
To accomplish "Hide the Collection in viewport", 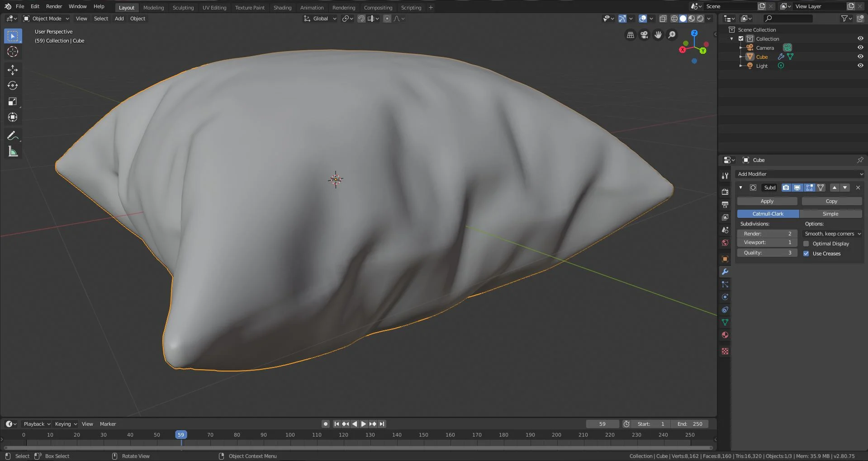I will pyautogui.click(x=860, y=39).
